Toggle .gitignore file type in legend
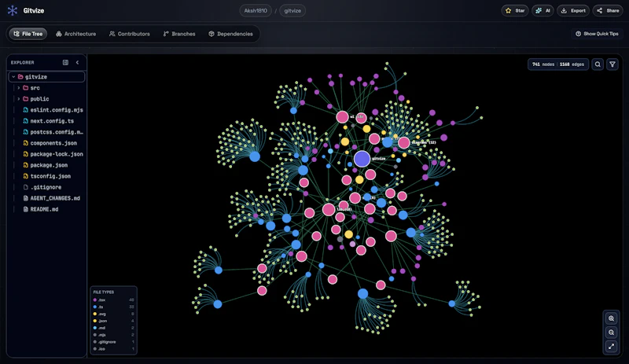 (113, 342)
